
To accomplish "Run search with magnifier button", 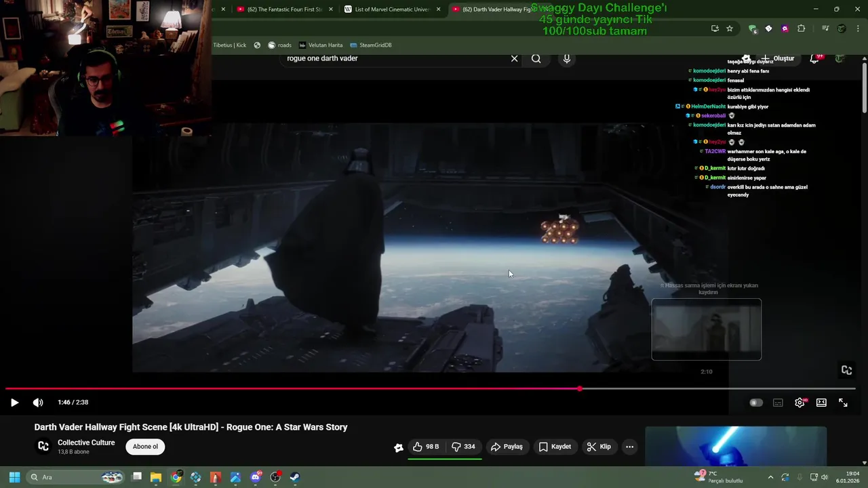I will point(536,58).
